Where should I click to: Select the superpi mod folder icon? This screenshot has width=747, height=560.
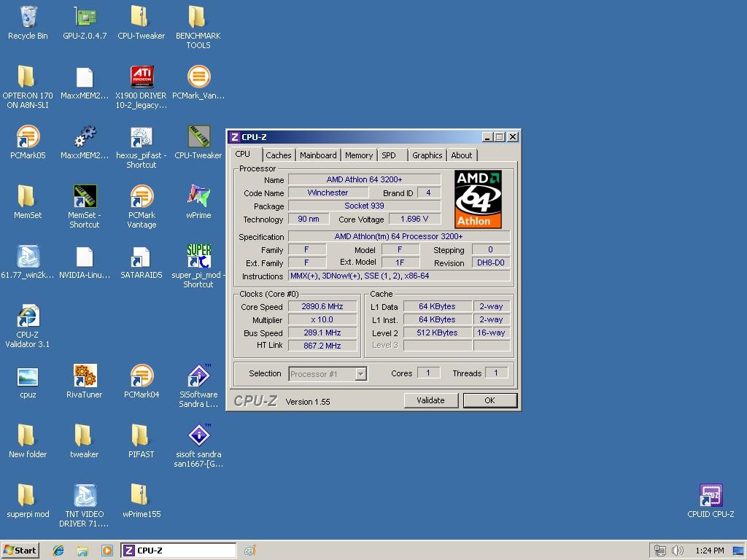(x=27, y=496)
